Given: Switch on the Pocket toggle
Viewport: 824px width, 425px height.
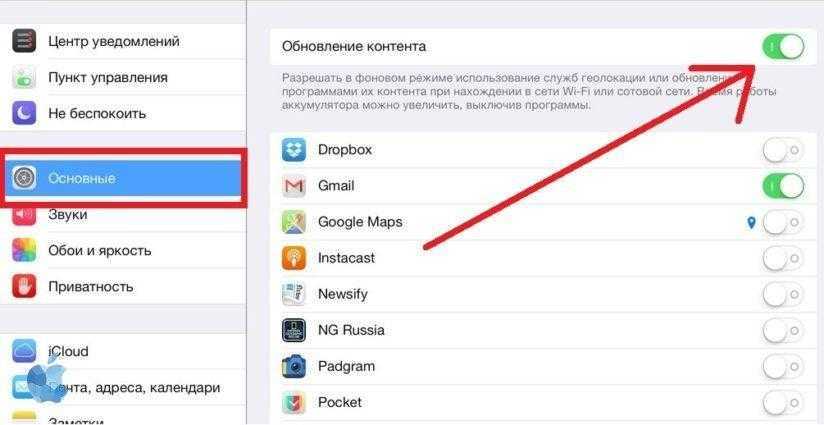Looking at the screenshot, I should 783,403.
